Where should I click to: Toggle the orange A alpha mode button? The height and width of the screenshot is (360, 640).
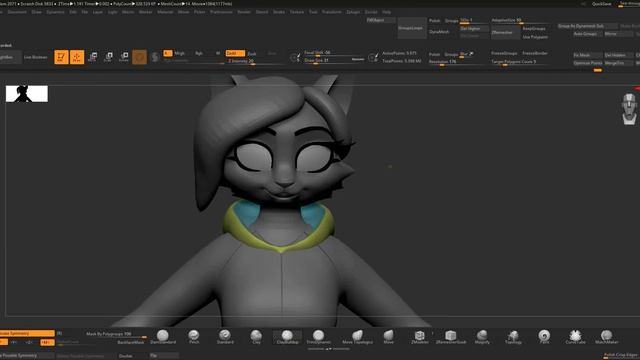[x=167, y=53]
